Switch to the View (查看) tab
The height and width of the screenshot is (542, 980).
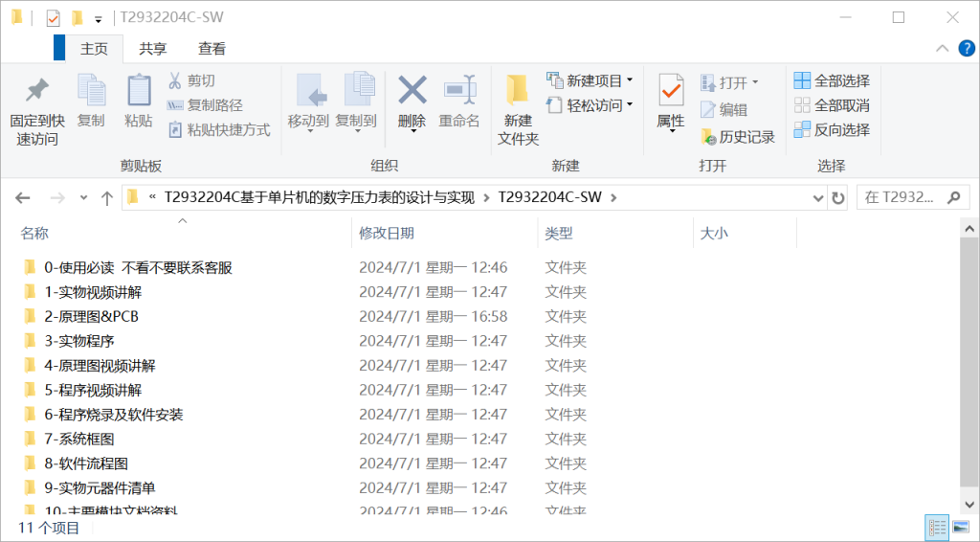click(212, 49)
